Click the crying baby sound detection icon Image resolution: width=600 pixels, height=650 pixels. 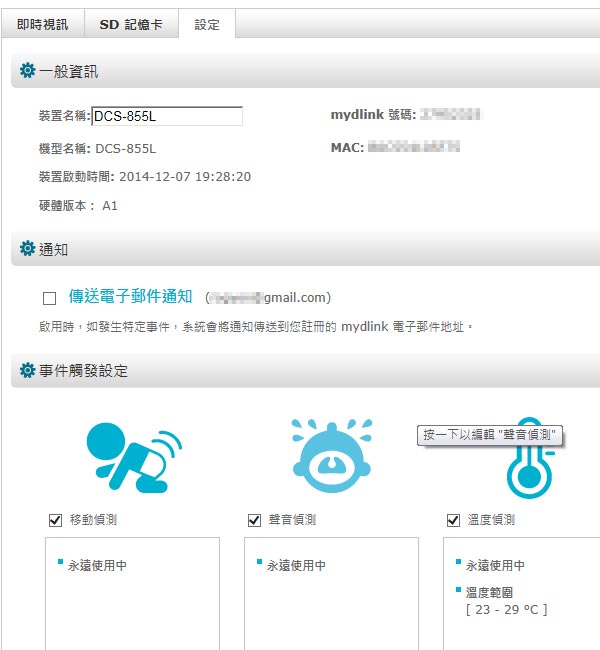[x=331, y=459]
